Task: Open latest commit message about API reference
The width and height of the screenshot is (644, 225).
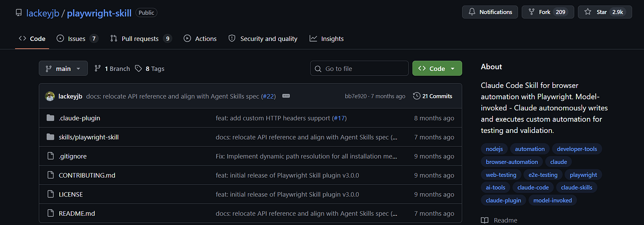Action: click(x=172, y=96)
